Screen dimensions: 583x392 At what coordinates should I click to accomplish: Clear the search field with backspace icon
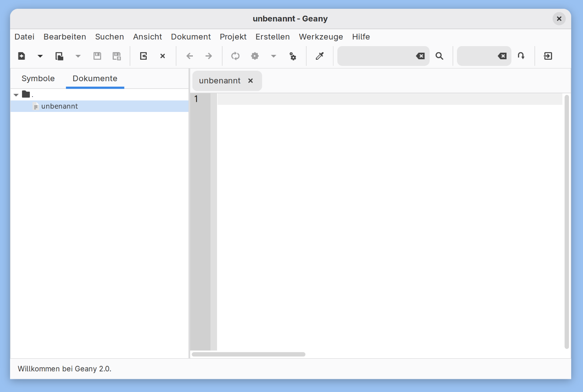(420, 56)
